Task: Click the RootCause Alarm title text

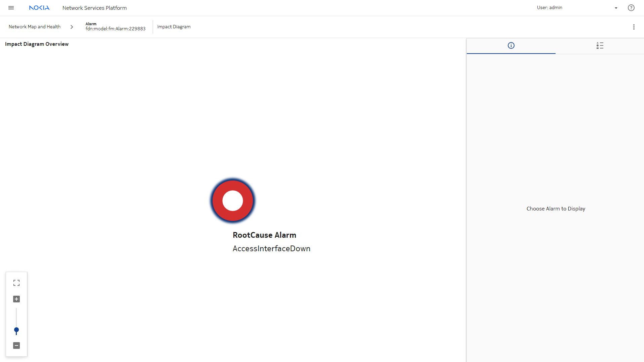Action: coord(264,235)
